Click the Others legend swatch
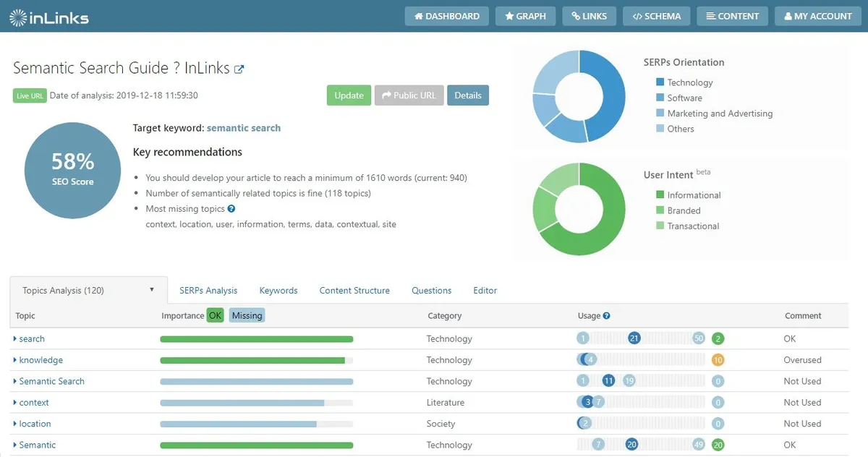The height and width of the screenshot is (457, 868). (x=660, y=129)
